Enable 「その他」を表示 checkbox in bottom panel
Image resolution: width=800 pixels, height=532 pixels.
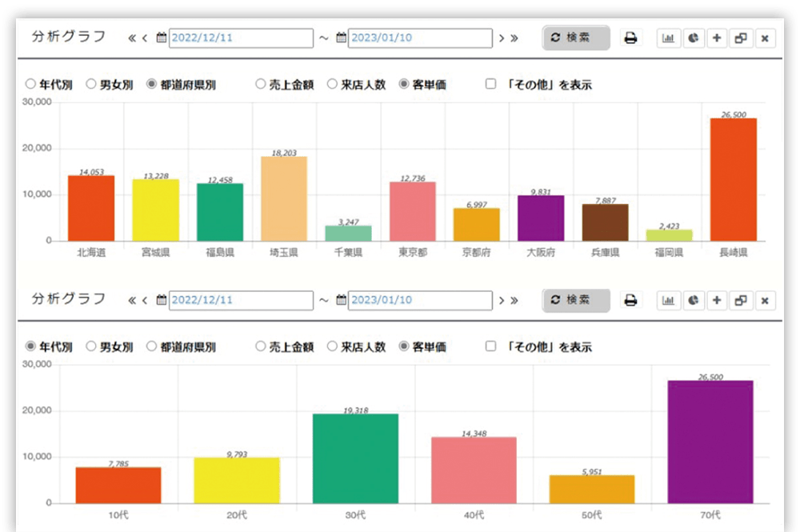pyautogui.click(x=491, y=346)
